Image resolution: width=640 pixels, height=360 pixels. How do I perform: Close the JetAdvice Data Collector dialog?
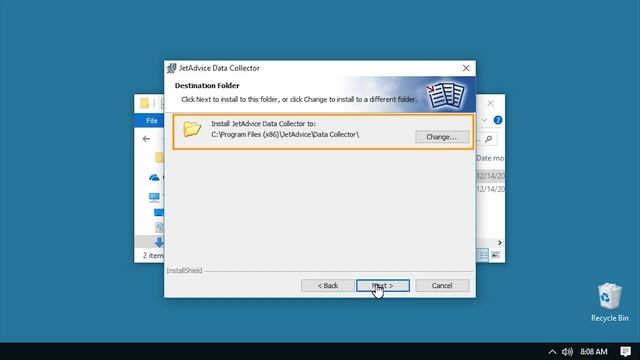[466, 68]
